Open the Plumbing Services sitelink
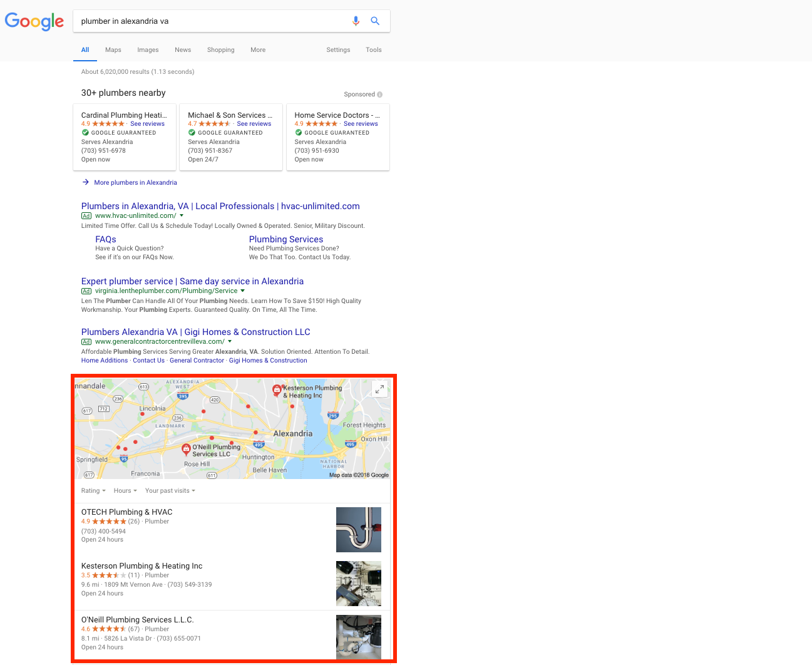The width and height of the screenshot is (812, 665). click(286, 239)
